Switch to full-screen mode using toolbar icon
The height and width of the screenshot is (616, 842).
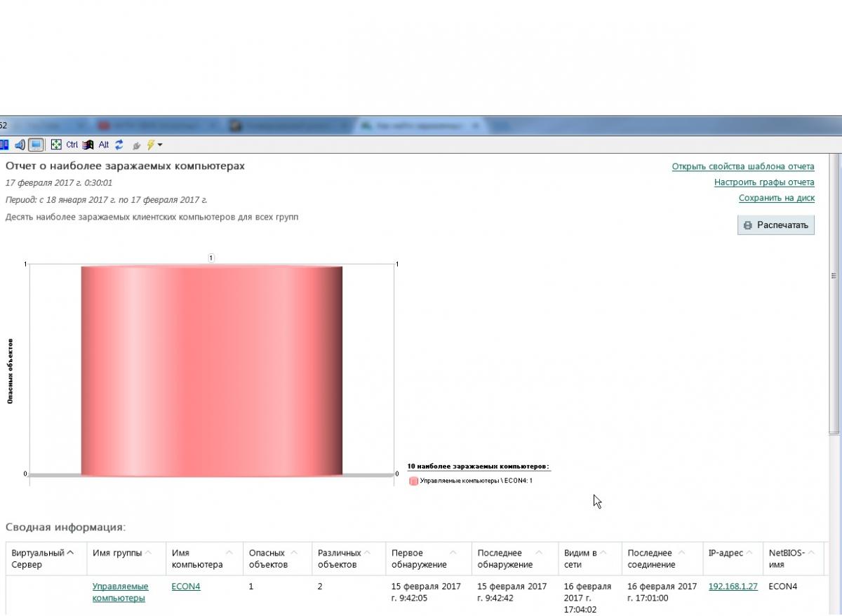coord(56,145)
